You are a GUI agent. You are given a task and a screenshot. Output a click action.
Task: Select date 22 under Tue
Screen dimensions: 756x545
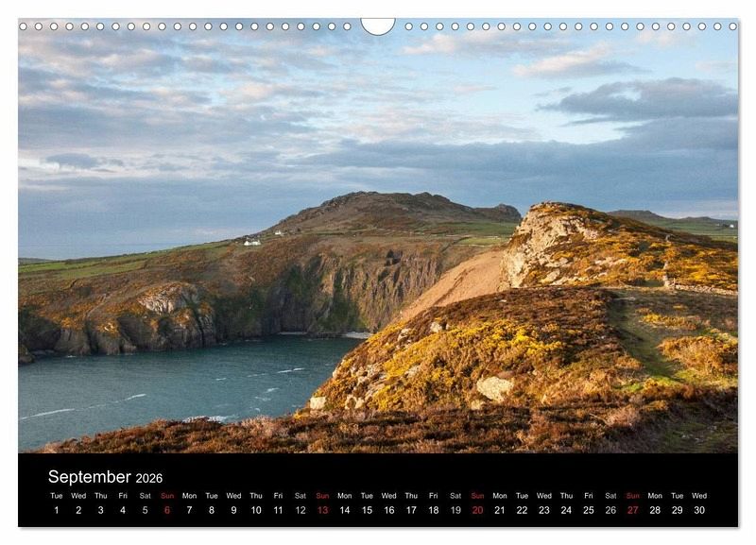[x=523, y=510]
